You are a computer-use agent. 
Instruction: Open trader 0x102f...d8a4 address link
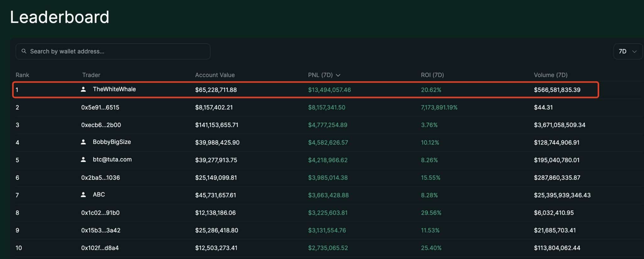click(x=100, y=248)
